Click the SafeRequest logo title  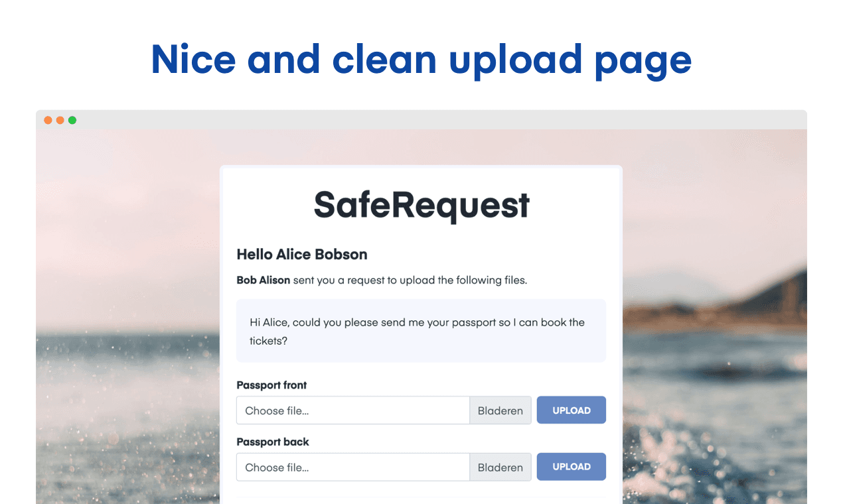[421, 205]
